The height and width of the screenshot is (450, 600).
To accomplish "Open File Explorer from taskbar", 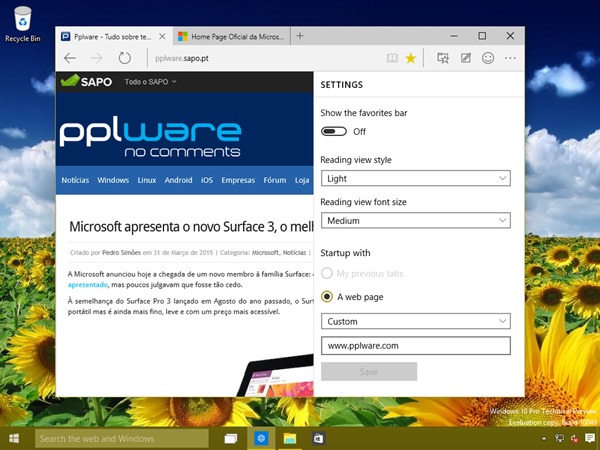I will click(x=290, y=439).
